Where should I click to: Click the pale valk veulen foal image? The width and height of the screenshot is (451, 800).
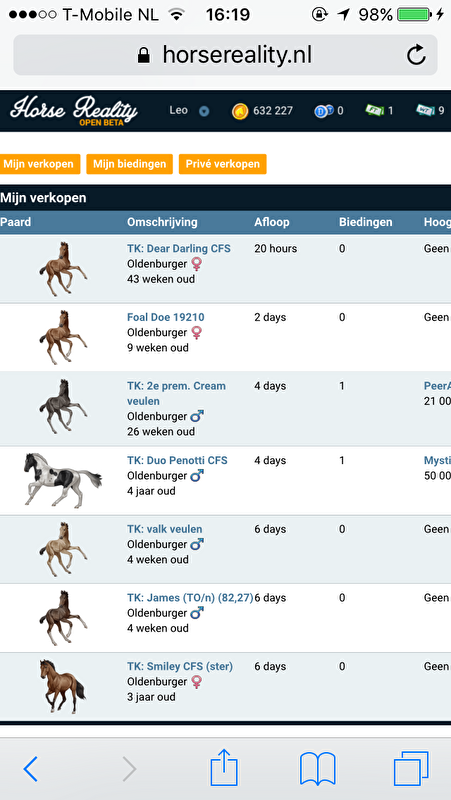[63, 549]
